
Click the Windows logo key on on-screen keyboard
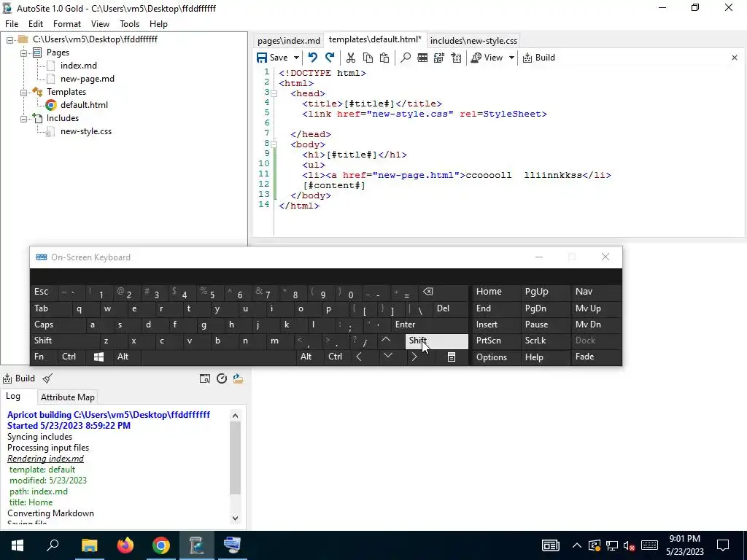tap(98, 357)
